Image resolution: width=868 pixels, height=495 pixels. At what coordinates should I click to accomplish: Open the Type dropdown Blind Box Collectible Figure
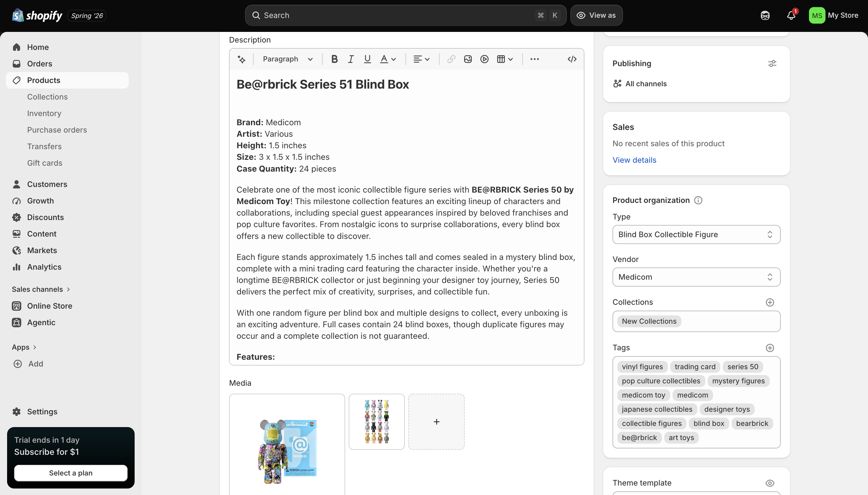pos(696,235)
